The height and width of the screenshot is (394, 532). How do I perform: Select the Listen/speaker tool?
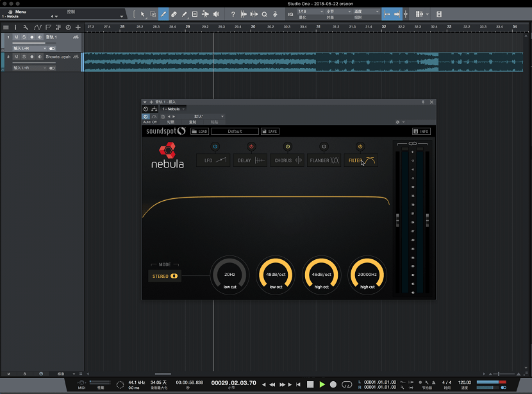click(216, 13)
